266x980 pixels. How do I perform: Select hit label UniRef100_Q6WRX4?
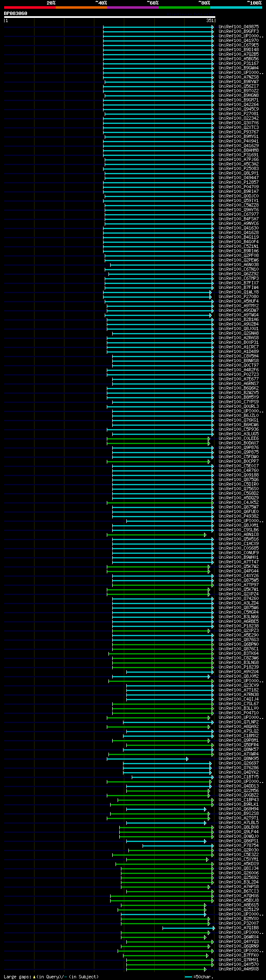tap(239, 937)
